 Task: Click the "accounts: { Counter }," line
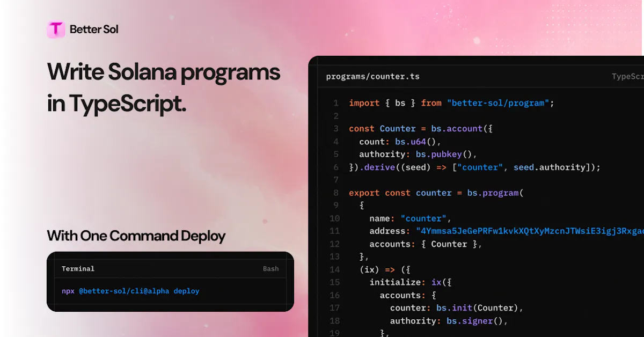(426, 244)
